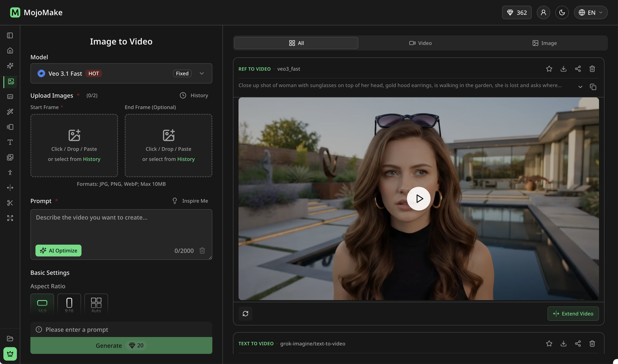Open the Veo 3.1 Fast model dropdown

(x=121, y=73)
